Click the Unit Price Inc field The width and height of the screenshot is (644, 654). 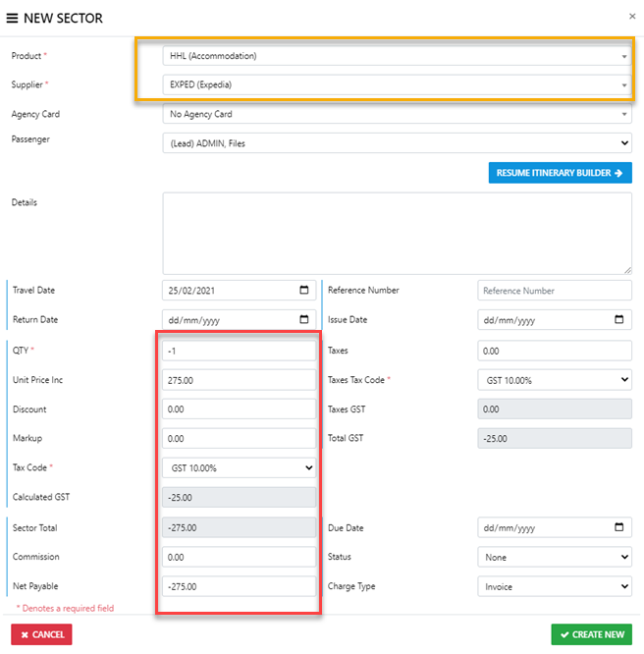[240, 379]
